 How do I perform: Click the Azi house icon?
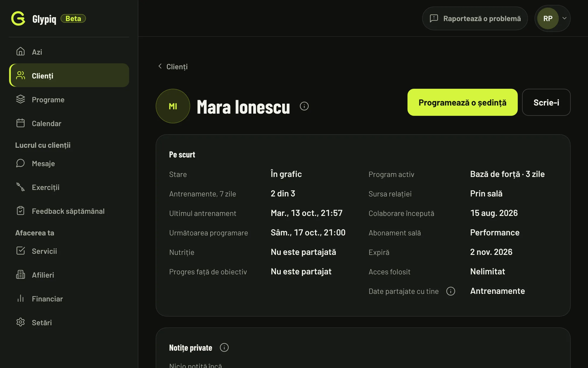tap(20, 51)
